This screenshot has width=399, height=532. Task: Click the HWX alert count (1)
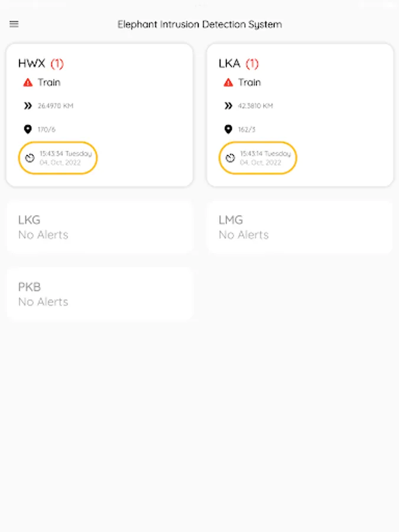(x=57, y=63)
